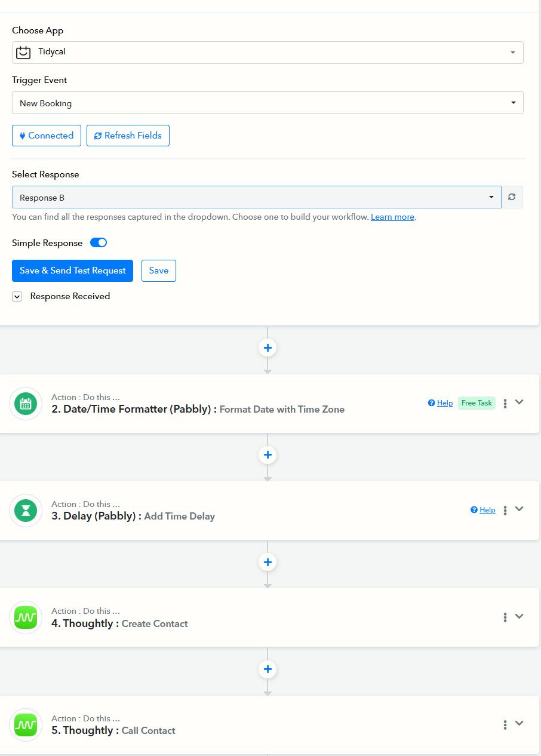Image resolution: width=541 pixels, height=756 pixels.
Task: Click Save & Send Test Request
Action: click(72, 271)
